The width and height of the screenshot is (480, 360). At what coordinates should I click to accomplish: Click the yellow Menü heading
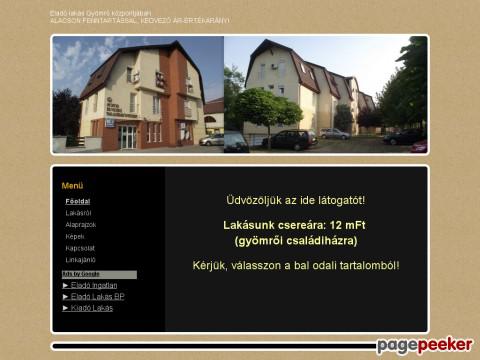[72, 186]
